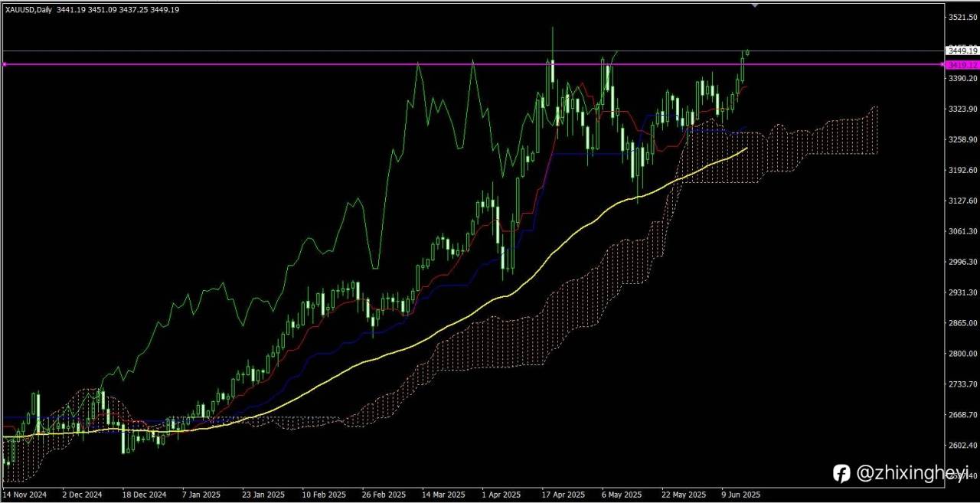980x503 pixels.
Task: Click the 10 Feb 2025 date label
Action: tap(325, 495)
